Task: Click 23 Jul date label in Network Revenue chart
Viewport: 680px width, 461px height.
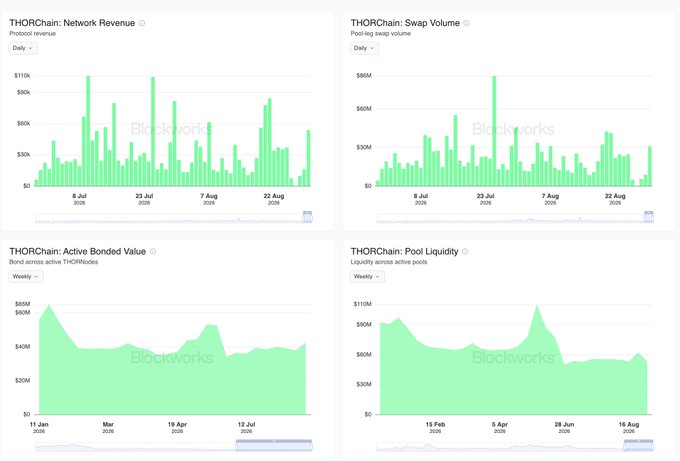Action: [x=144, y=196]
